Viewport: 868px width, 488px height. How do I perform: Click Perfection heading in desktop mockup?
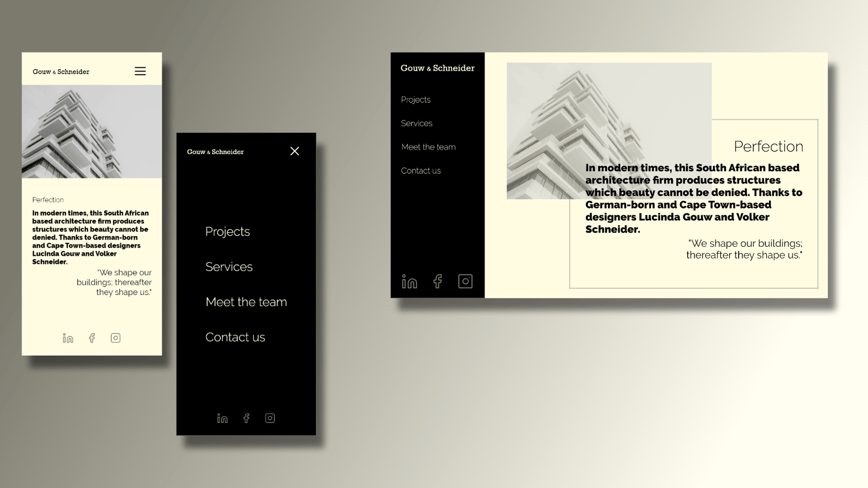769,146
